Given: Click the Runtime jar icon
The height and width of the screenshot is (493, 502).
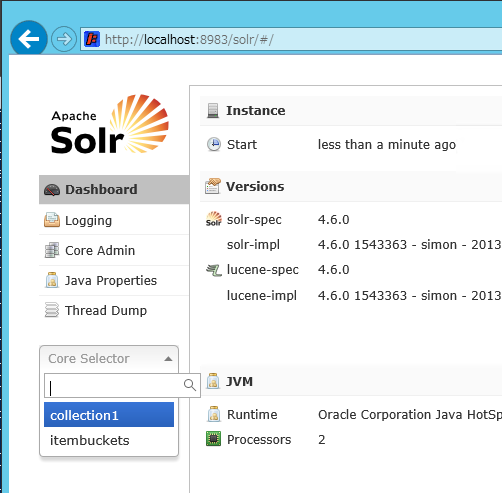Looking at the screenshot, I should [x=214, y=414].
